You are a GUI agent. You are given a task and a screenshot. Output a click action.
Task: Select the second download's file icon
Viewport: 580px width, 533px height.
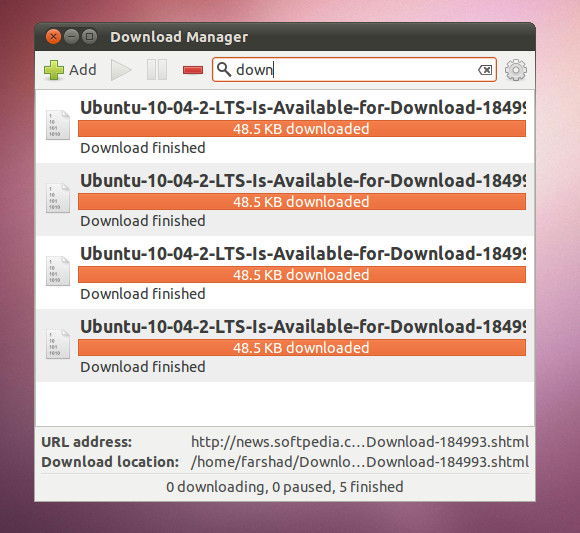[58, 198]
